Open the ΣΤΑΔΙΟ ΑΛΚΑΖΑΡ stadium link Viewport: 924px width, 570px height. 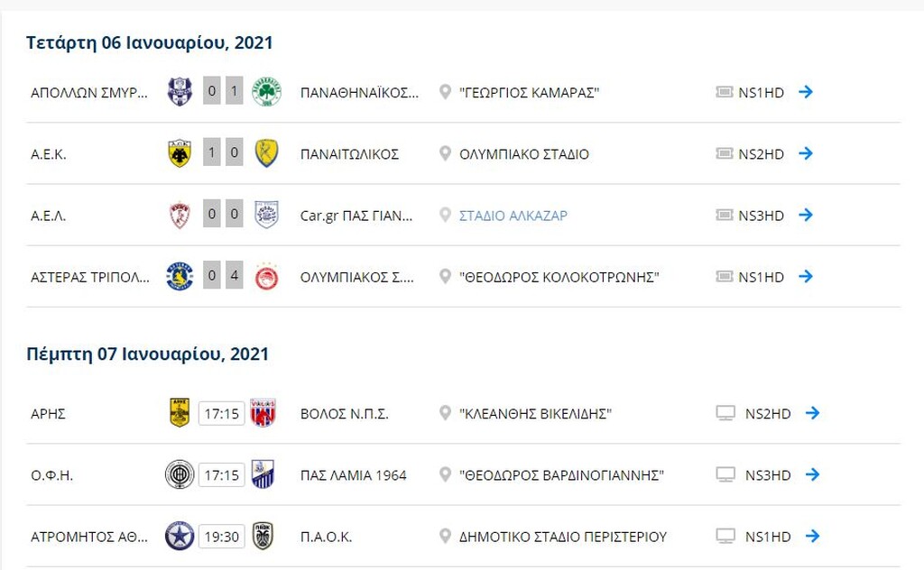(x=513, y=216)
